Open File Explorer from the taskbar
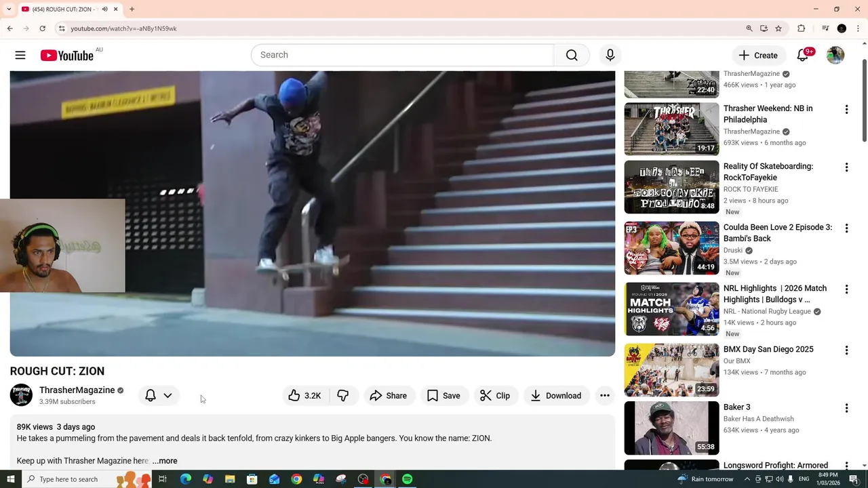The height and width of the screenshot is (488, 868). point(230,479)
